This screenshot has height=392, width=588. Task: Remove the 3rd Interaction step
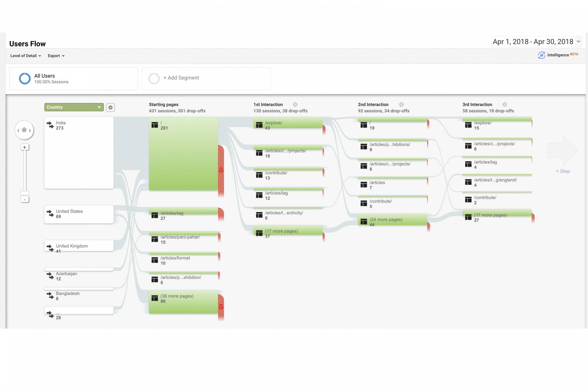[505, 105]
